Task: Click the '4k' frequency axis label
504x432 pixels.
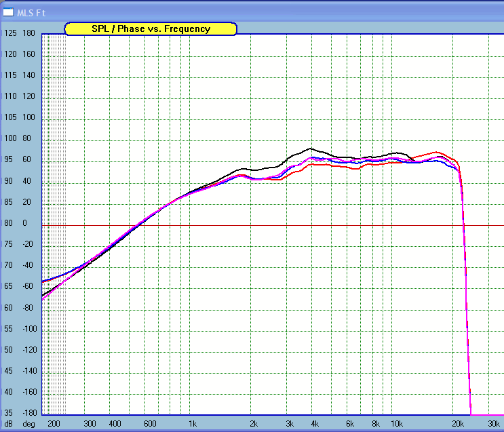Action: coord(315,424)
